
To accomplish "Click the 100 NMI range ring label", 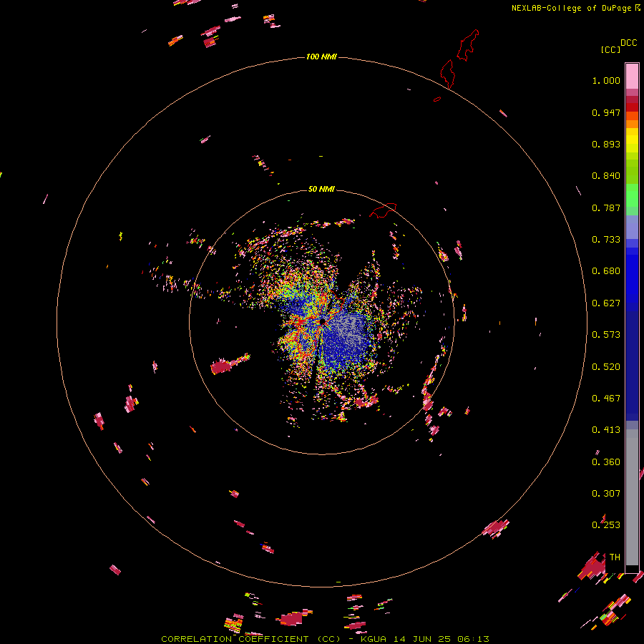I will tap(321, 57).
